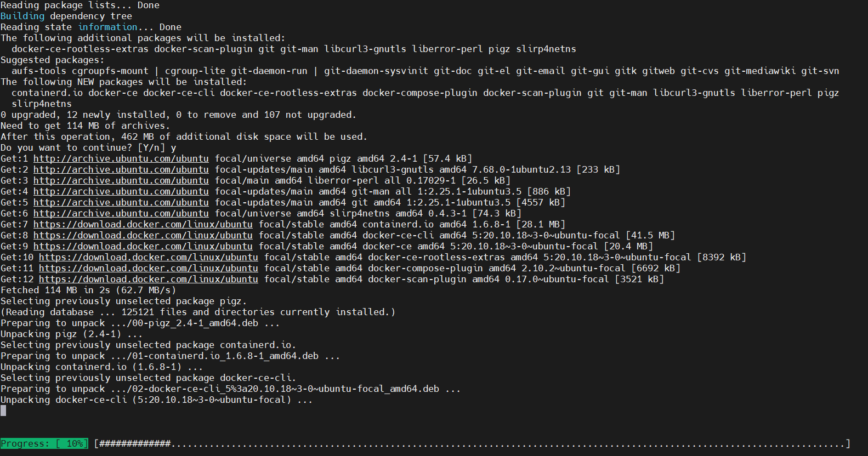Open the URL on the Get:5 line
868x456 pixels.
(121, 203)
